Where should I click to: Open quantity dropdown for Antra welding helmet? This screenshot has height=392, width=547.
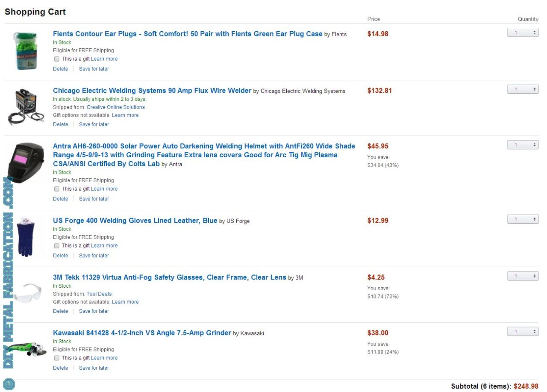(523, 145)
